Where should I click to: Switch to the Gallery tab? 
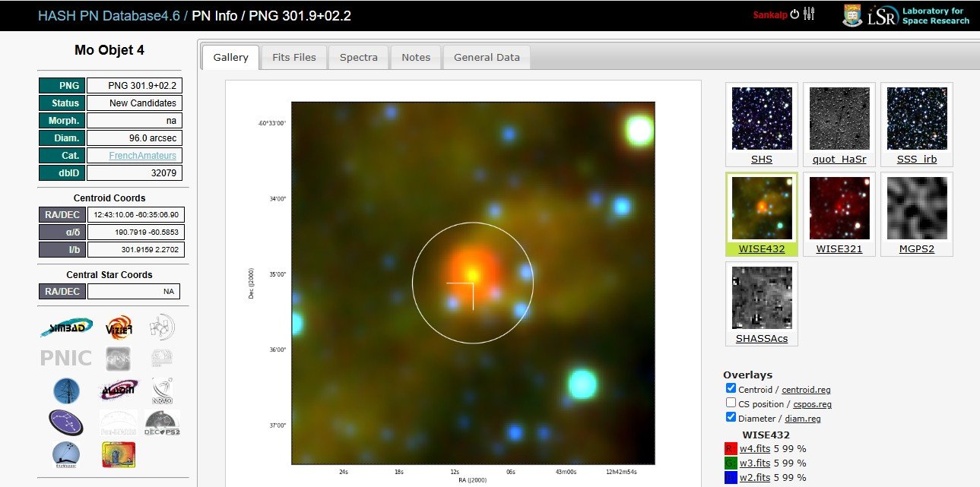point(230,57)
